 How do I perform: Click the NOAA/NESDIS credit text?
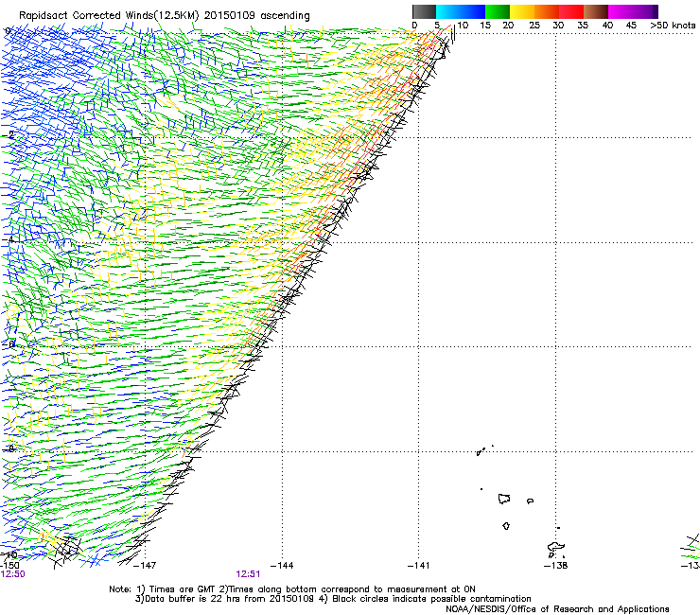coord(557,609)
